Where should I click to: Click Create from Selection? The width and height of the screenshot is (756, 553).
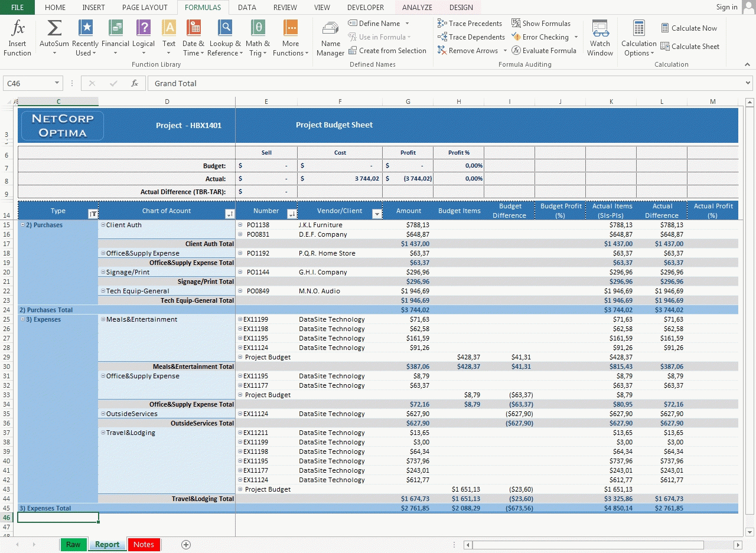pos(387,51)
